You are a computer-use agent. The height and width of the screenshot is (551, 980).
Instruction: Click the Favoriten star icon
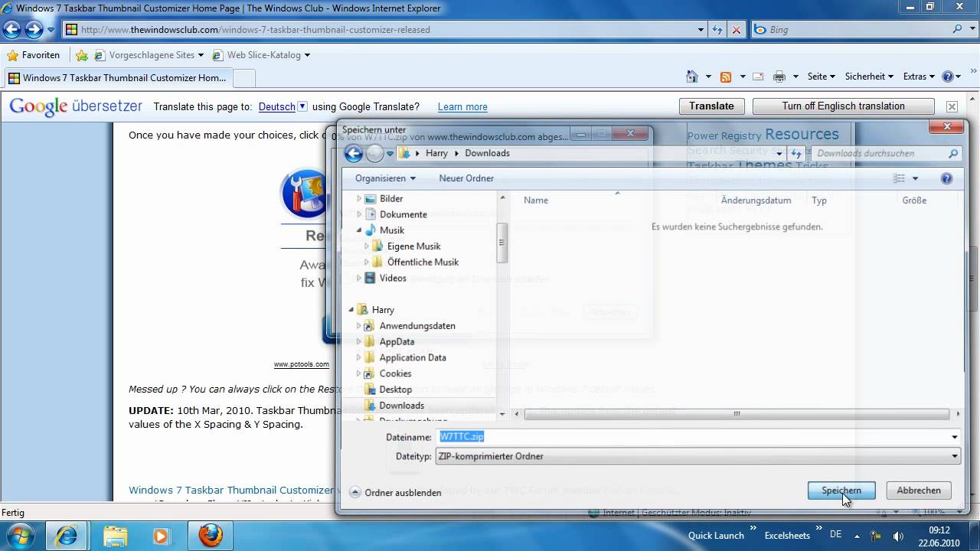12,55
